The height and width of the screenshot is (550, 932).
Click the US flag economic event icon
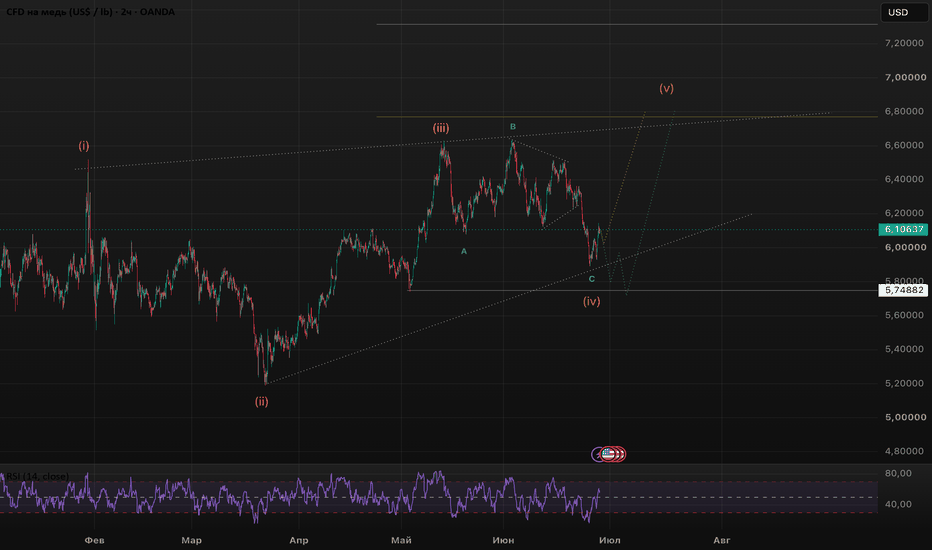point(607,454)
